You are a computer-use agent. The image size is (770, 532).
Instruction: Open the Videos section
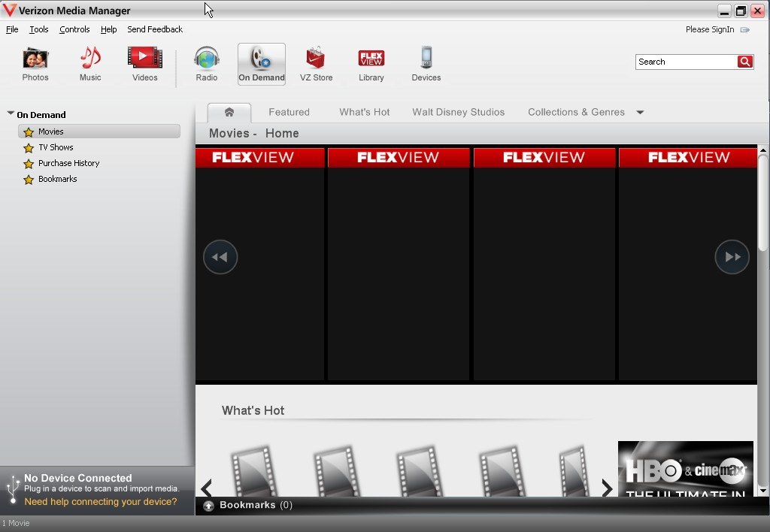145,64
